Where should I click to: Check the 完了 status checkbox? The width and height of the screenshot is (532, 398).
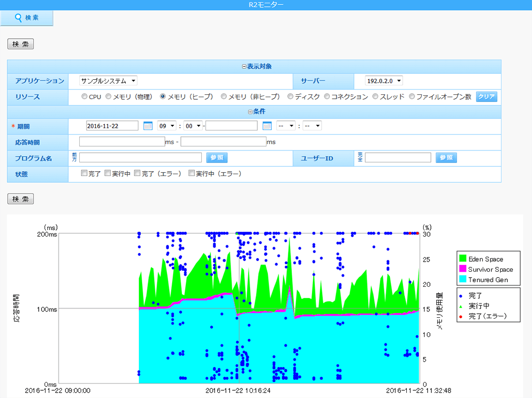[x=84, y=173]
